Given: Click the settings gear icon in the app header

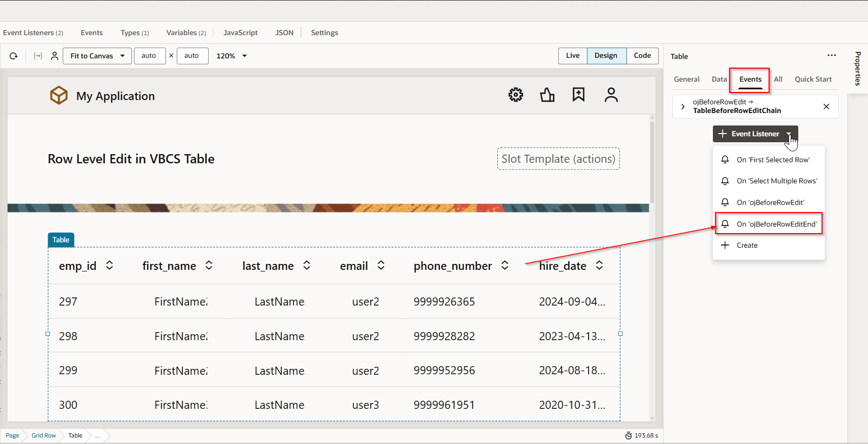Looking at the screenshot, I should point(516,95).
